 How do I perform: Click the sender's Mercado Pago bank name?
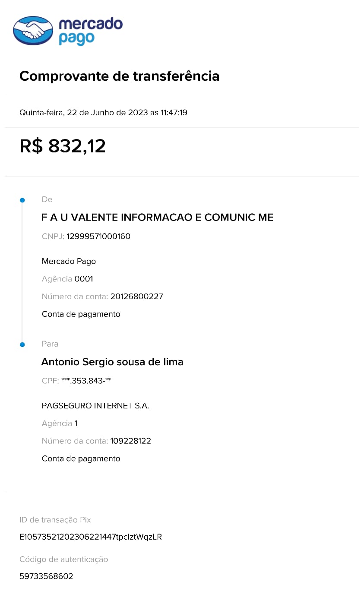pyautogui.click(x=69, y=261)
